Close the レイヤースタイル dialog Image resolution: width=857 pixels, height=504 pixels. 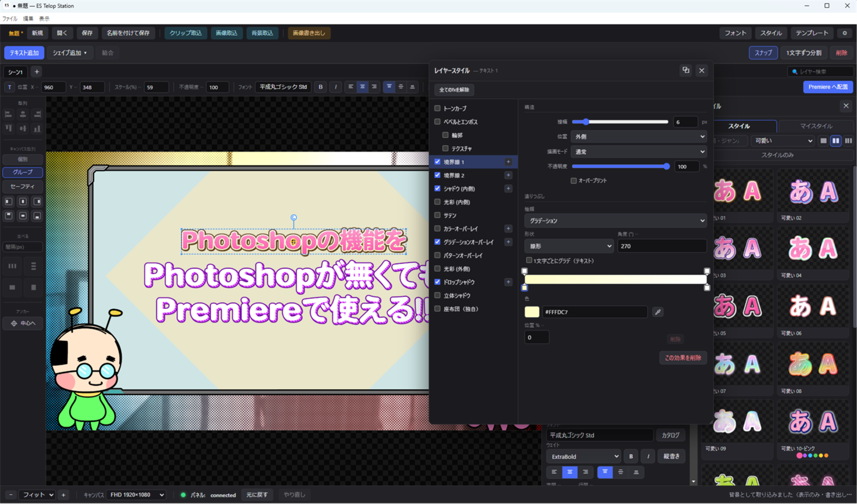click(x=702, y=70)
